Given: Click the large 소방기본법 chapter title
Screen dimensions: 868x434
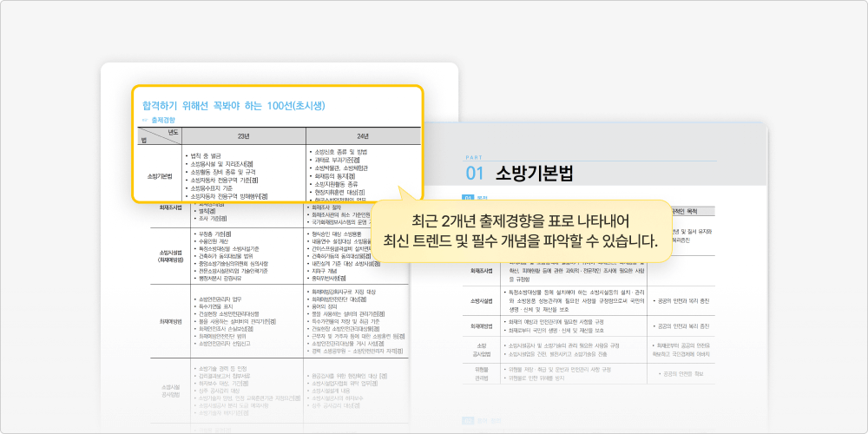Looking at the screenshot, I should click(534, 172).
